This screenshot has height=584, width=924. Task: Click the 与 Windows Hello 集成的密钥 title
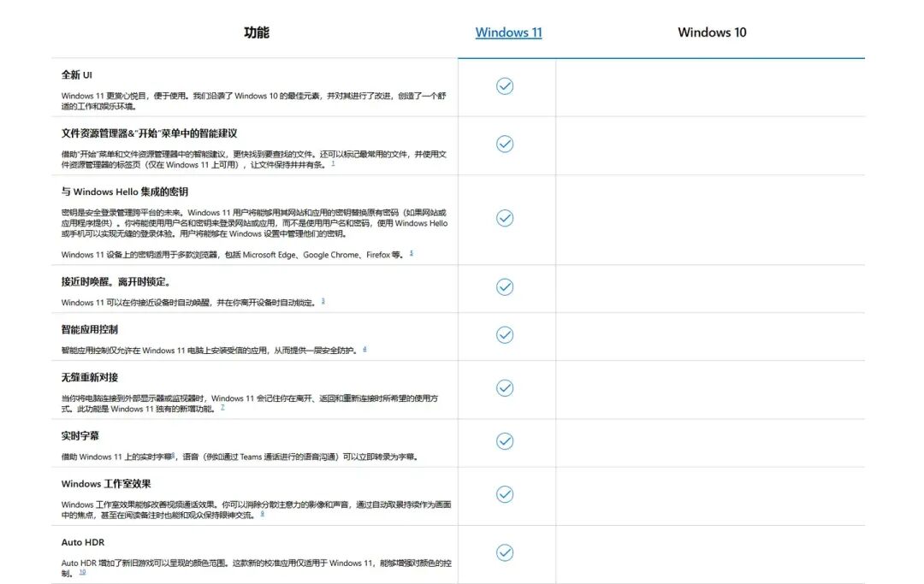124,192
